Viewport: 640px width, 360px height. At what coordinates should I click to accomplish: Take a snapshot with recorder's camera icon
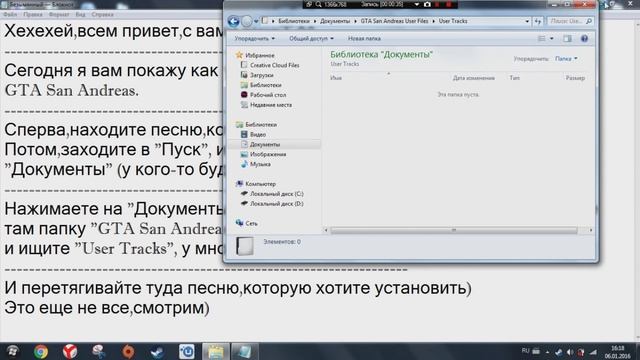[427, 4]
